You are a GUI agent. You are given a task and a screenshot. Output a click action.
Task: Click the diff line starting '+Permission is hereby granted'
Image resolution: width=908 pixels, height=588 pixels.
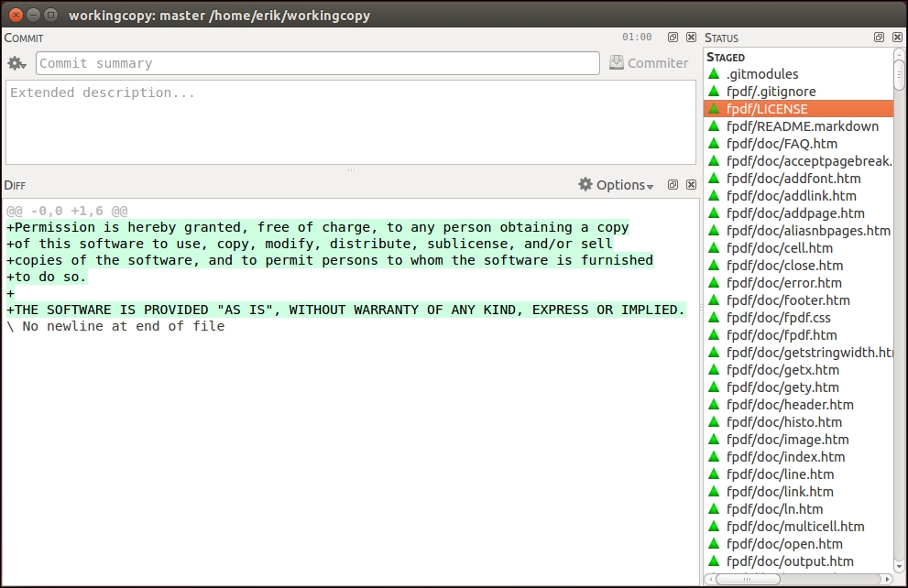[317, 227]
